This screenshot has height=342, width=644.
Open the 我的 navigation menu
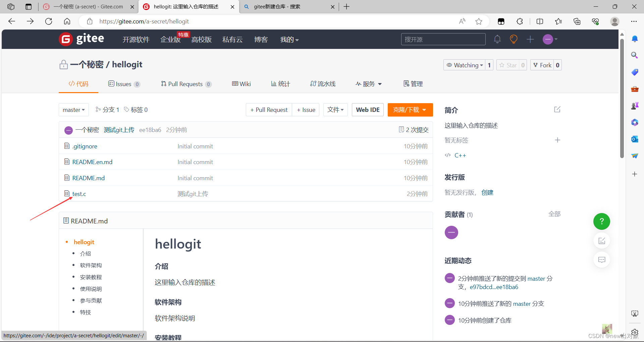(x=289, y=40)
